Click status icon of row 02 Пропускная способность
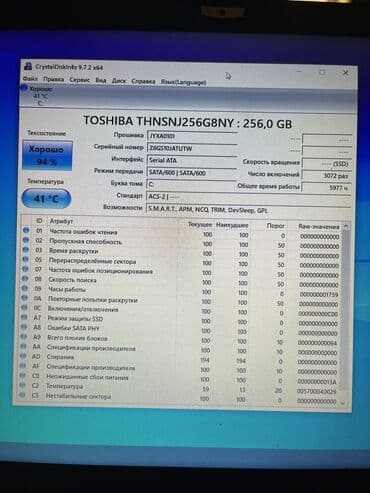370x493 pixels. [x=26, y=240]
